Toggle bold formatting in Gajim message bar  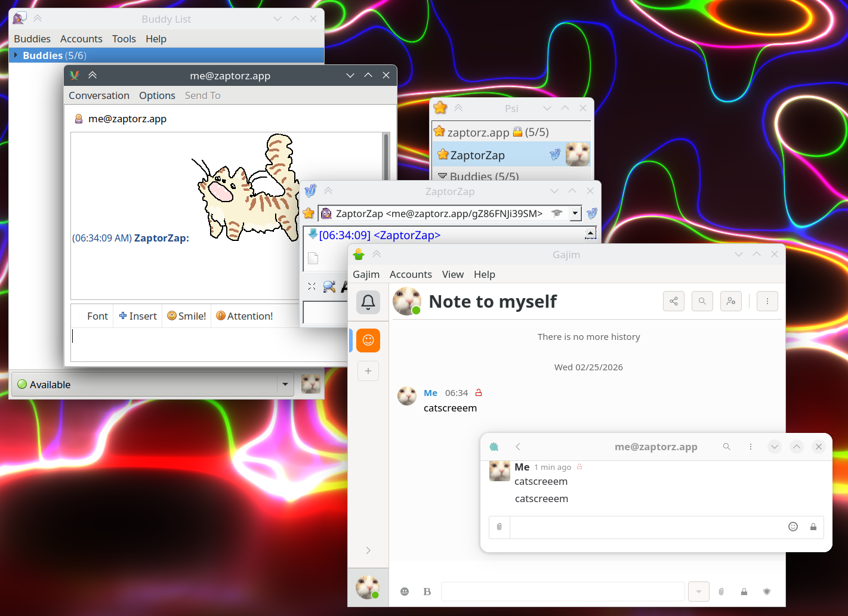click(427, 592)
